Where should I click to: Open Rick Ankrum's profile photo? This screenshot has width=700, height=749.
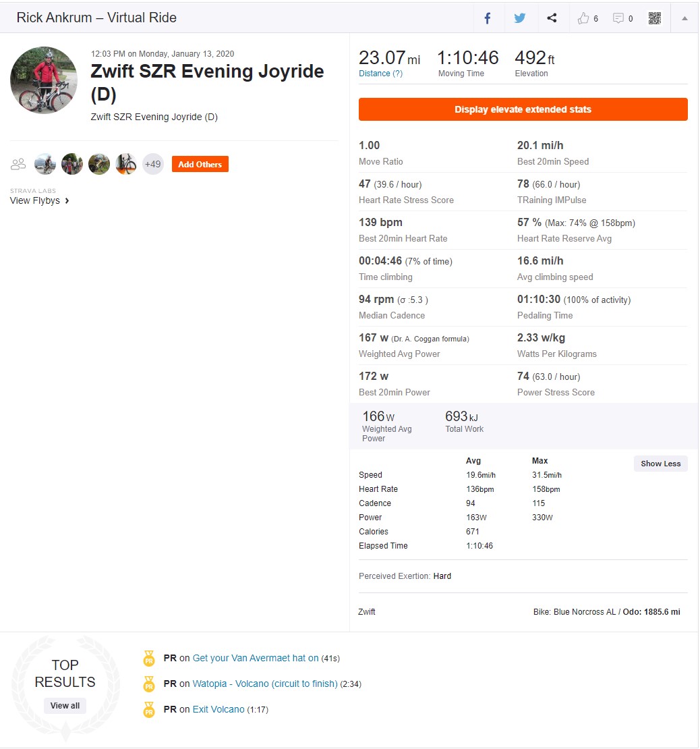coord(44,80)
